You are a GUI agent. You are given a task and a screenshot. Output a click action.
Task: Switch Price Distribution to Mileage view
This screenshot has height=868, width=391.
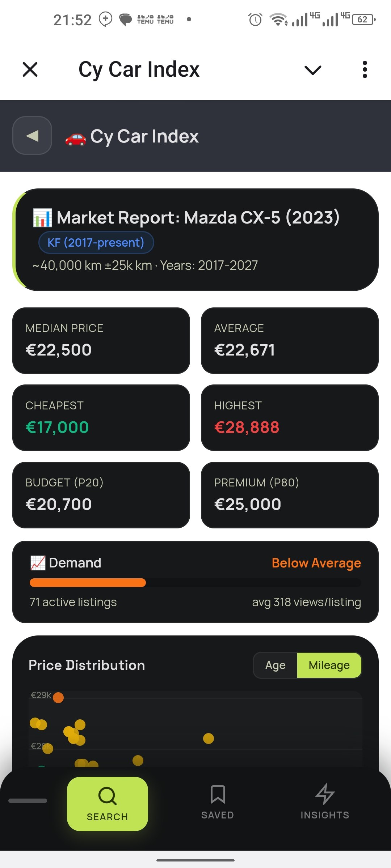click(329, 665)
